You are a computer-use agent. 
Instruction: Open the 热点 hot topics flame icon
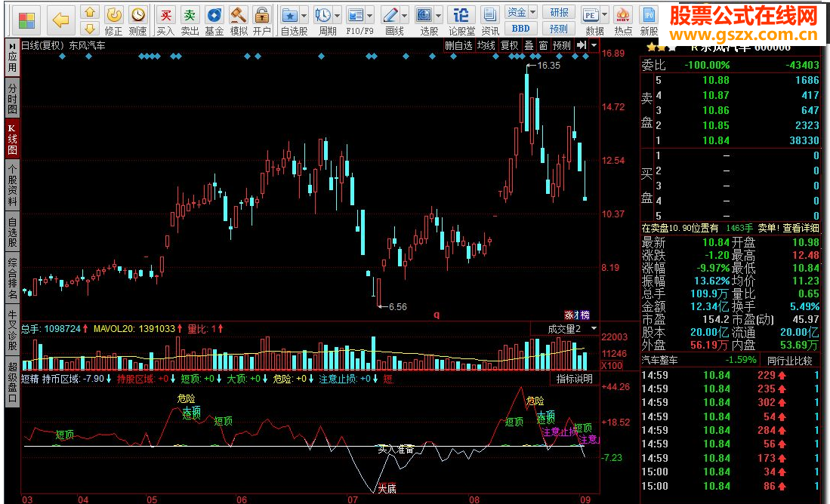pyautogui.click(x=623, y=15)
